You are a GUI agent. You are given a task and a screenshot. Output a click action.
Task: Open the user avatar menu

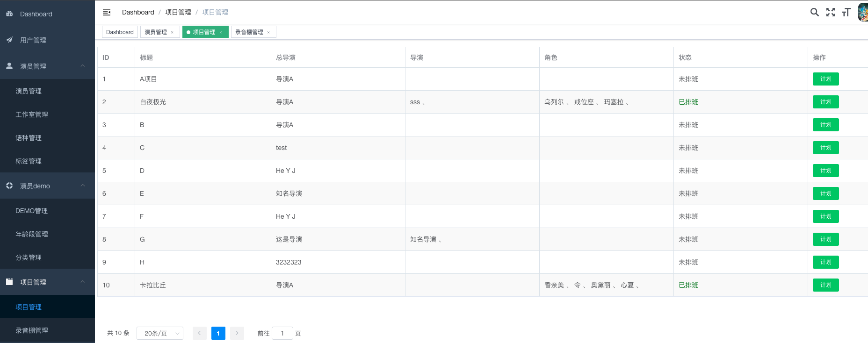pos(863,12)
